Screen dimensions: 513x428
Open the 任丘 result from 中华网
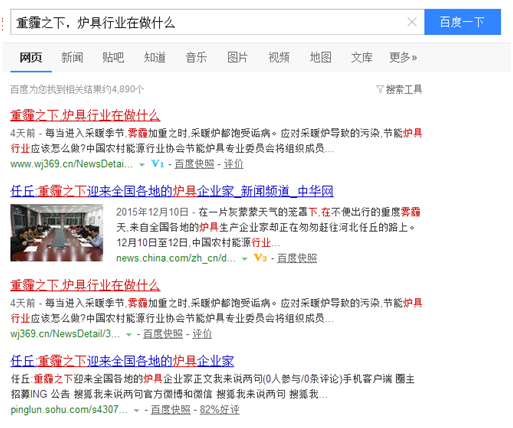[172, 191]
